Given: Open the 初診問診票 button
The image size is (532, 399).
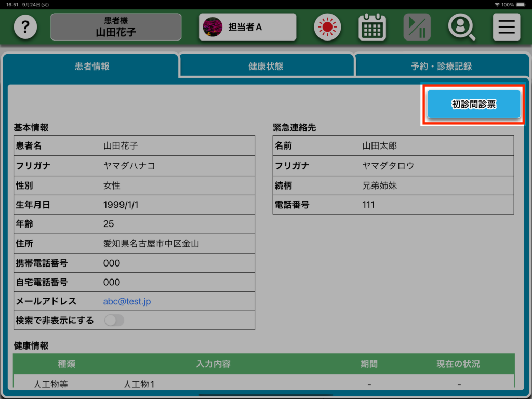Looking at the screenshot, I should 473,104.
